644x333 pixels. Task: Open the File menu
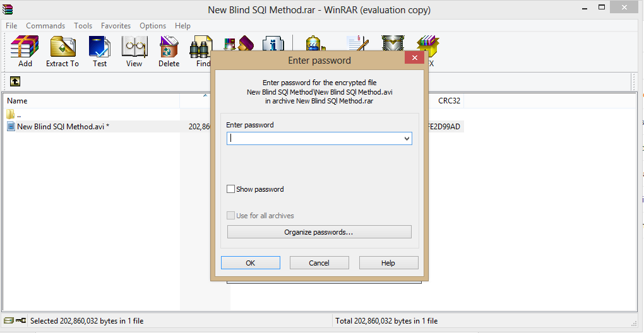pyautogui.click(x=11, y=25)
